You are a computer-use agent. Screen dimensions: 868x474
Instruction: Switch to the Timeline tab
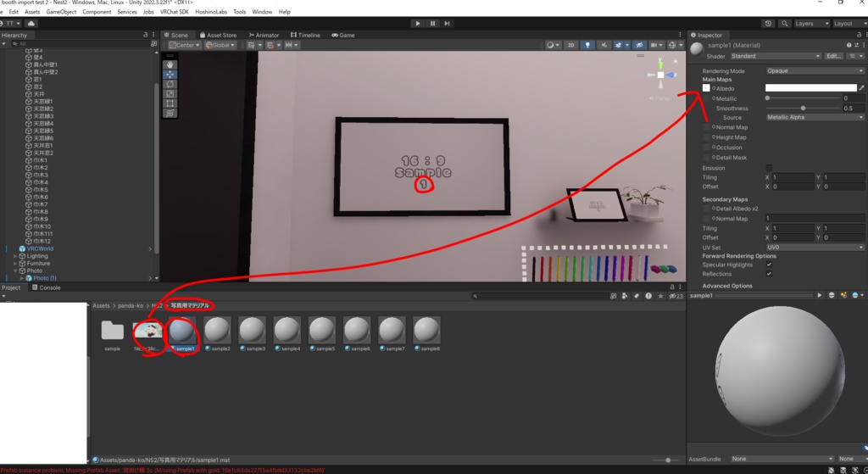pos(305,35)
